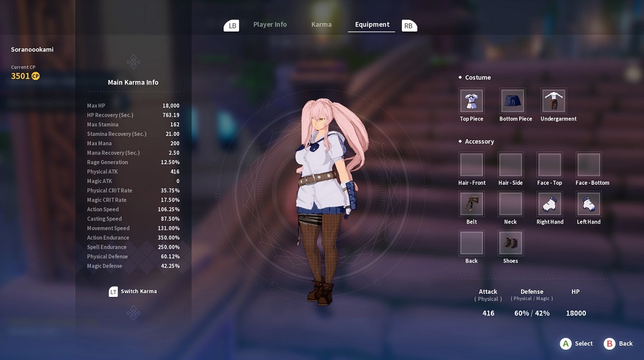This screenshot has width=644, height=360.
Task: Click the Magic Defense value 42.25%
Action: (x=170, y=266)
